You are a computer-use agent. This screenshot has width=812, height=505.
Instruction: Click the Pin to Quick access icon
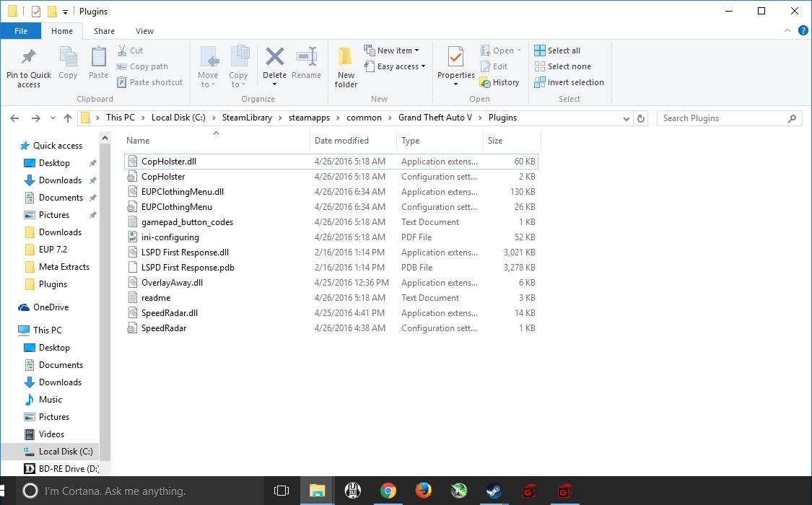point(29,57)
